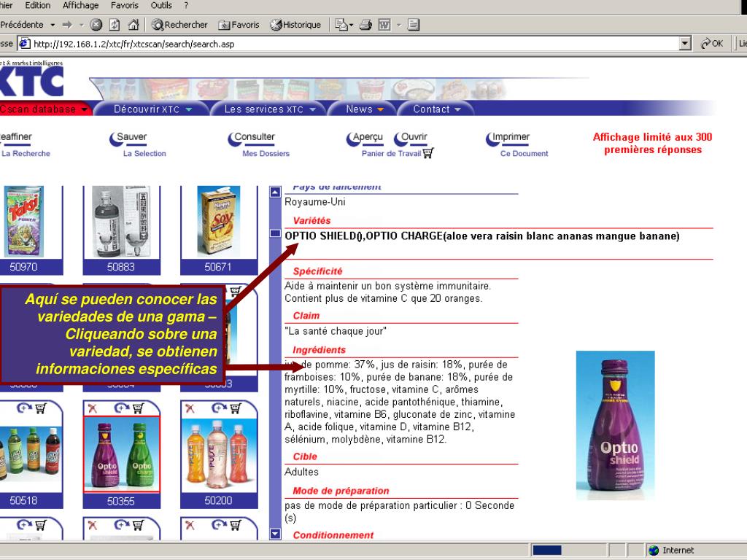
Task: Expand the Les services XTC menu arrow
Action: coord(312,109)
